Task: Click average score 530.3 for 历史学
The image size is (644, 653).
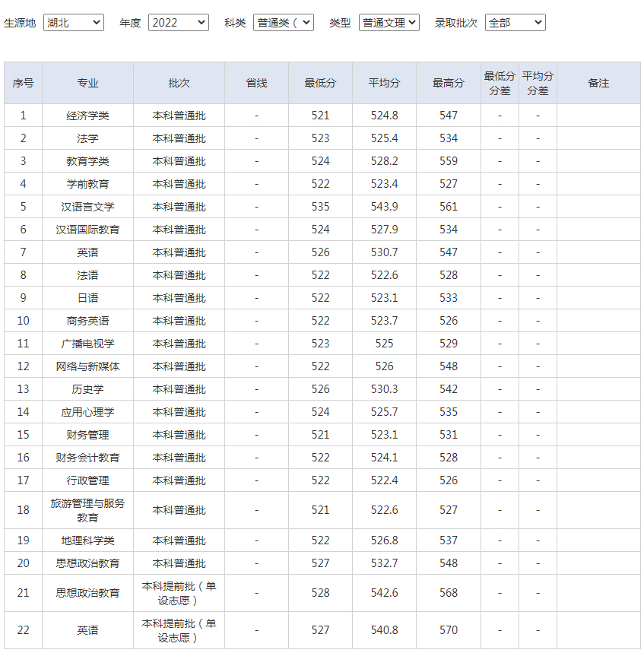Action: [384, 389]
